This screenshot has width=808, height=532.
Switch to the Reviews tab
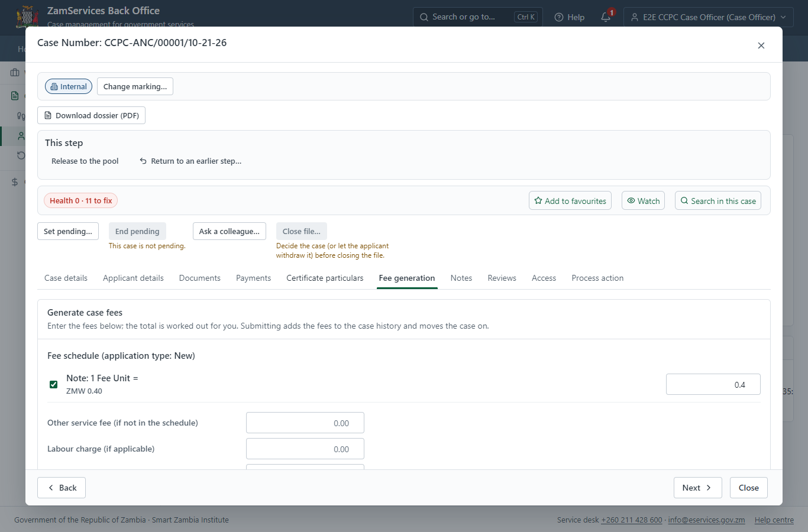502,278
